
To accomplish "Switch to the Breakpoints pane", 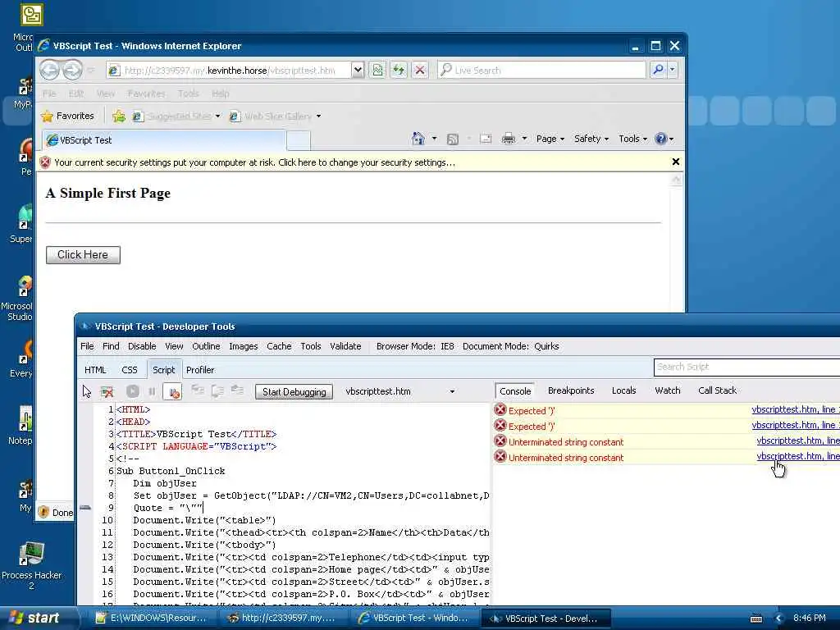I will (x=571, y=390).
